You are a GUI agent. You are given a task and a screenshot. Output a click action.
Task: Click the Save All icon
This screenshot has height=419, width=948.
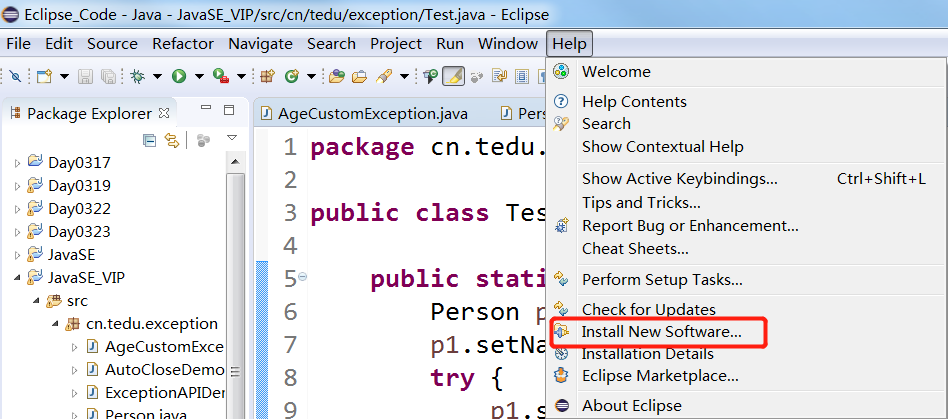coord(108,76)
